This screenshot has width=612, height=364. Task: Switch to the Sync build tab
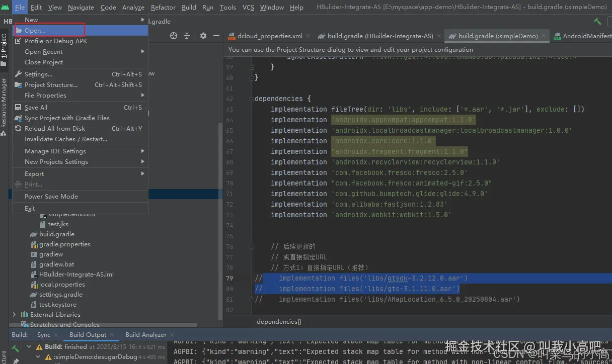(x=44, y=335)
